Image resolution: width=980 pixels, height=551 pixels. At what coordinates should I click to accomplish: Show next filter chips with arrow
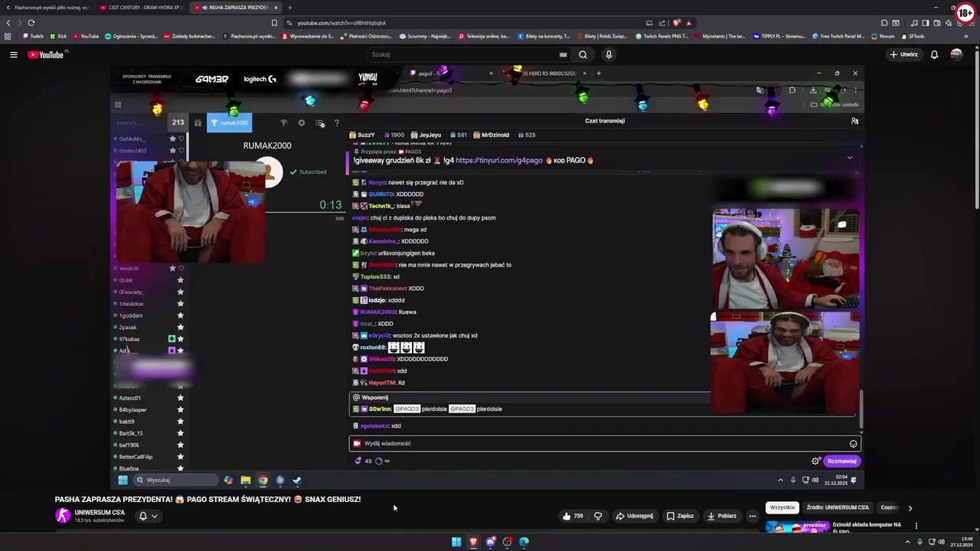point(910,507)
